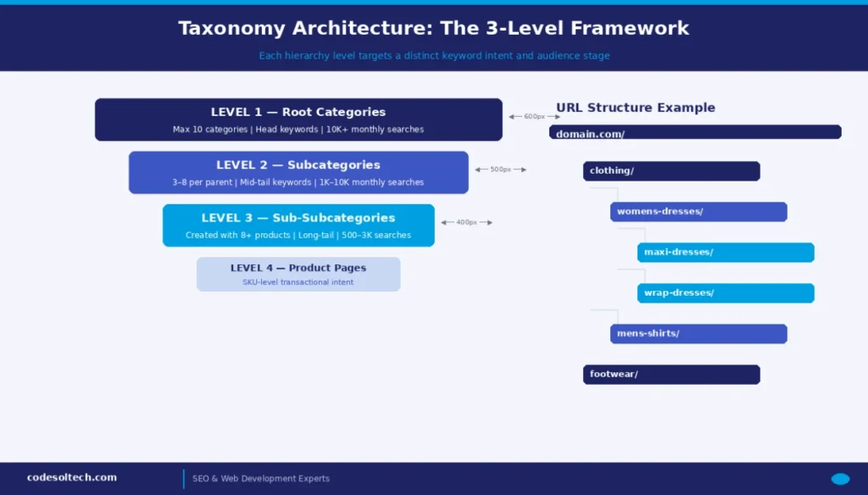Click the wrap-dresses/ colored bar
This screenshot has width=868, height=495.
click(x=725, y=292)
